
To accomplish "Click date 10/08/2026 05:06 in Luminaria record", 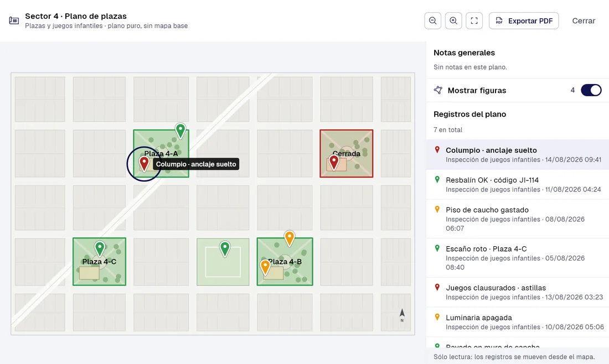I will click(575, 327).
